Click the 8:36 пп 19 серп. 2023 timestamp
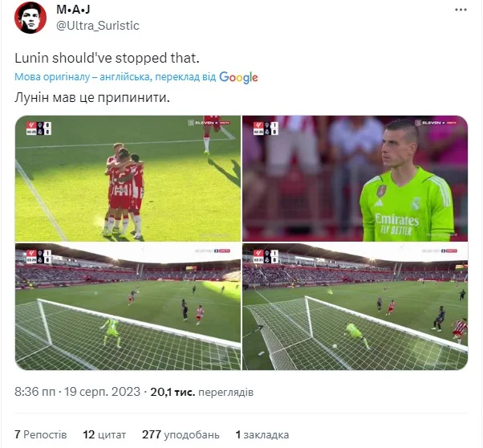This screenshot has height=448, width=483. tap(77, 392)
